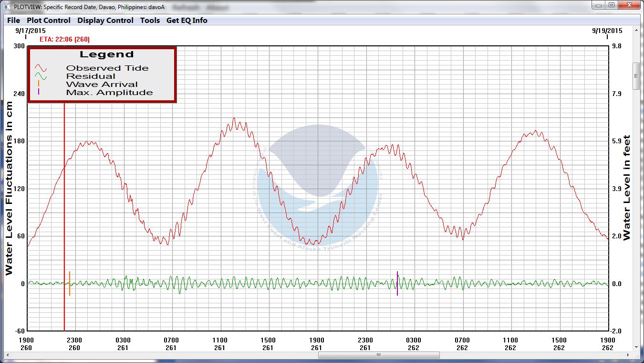Click the ETA: 22:06 (260) label

(64, 39)
